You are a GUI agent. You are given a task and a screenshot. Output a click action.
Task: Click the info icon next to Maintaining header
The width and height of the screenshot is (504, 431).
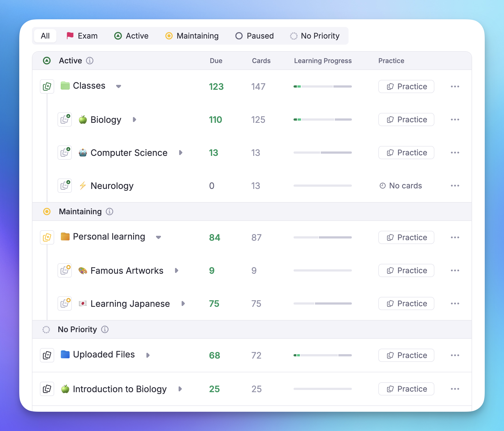click(x=109, y=212)
